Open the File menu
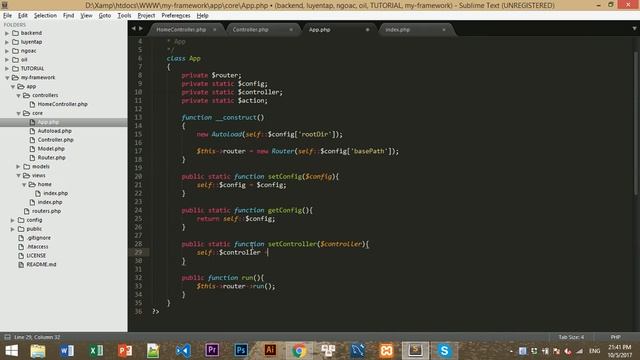 7,16
